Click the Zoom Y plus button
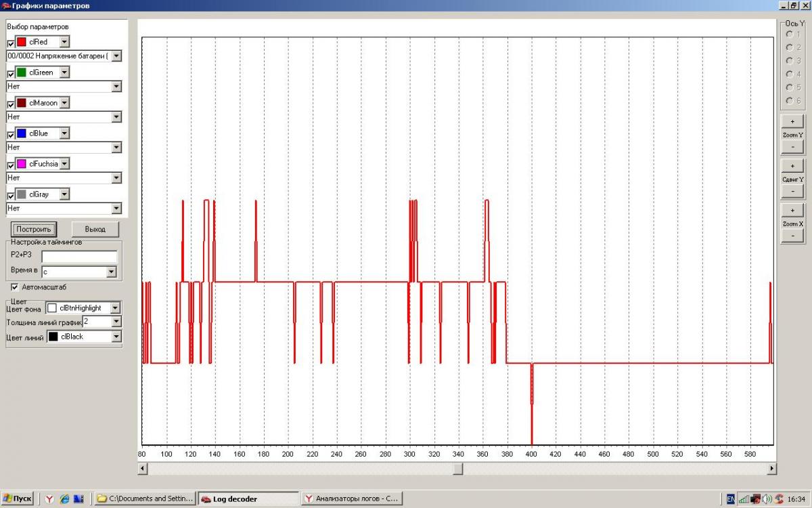Image resolution: width=812 pixels, height=508 pixels. [792, 122]
